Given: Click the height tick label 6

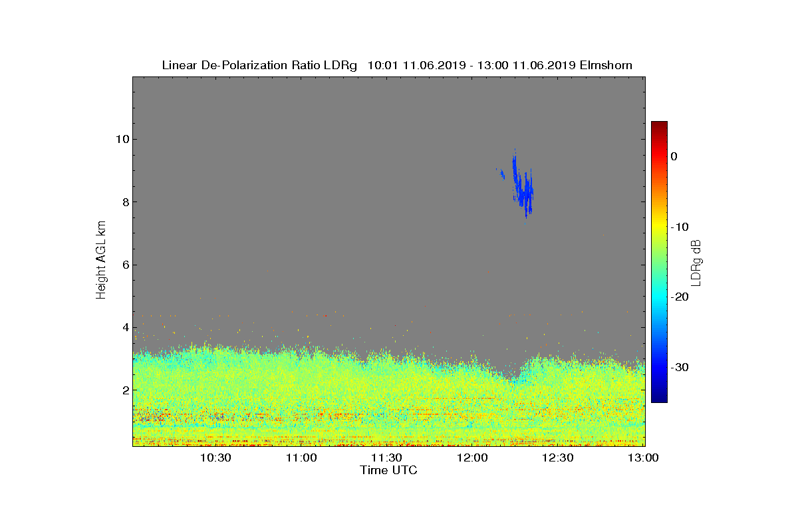Looking at the screenshot, I should [126, 265].
